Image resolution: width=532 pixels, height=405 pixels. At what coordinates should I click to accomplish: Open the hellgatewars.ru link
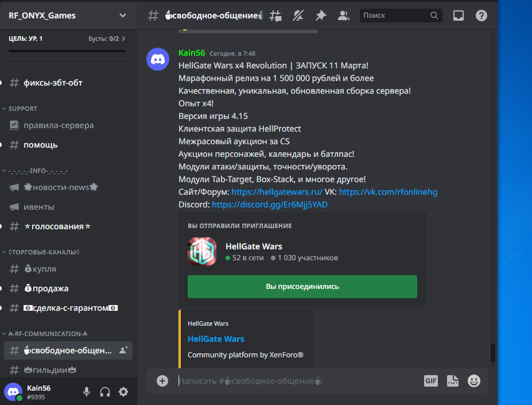[277, 192]
